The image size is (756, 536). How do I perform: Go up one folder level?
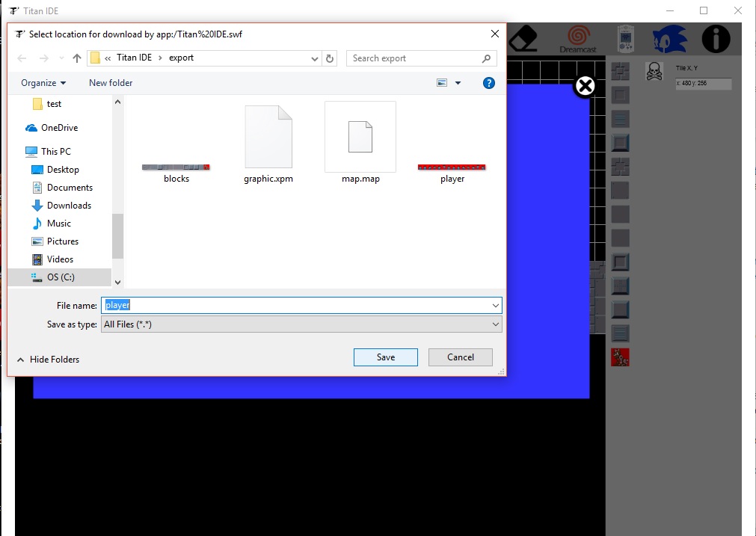tap(77, 58)
